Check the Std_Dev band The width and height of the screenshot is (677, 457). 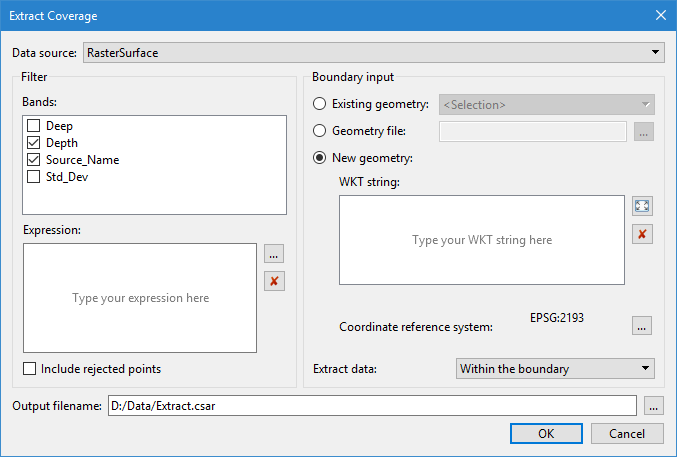(34, 177)
